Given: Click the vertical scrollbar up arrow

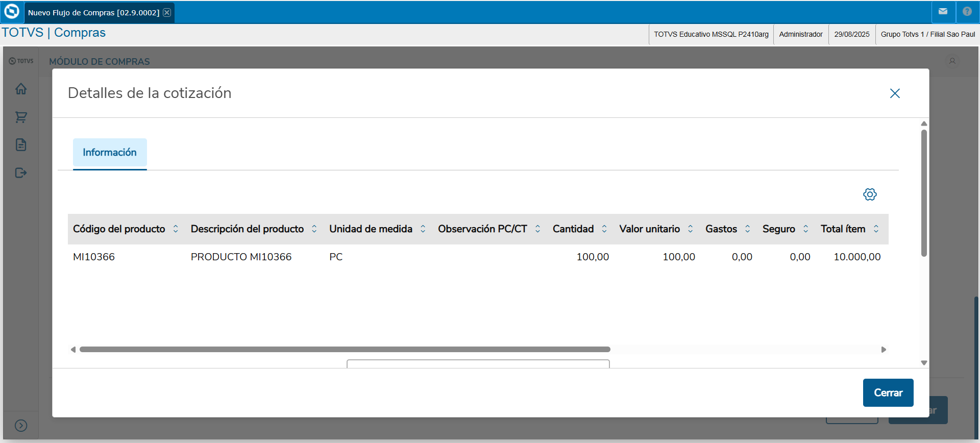Looking at the screenshot, I should coord(924,124).
